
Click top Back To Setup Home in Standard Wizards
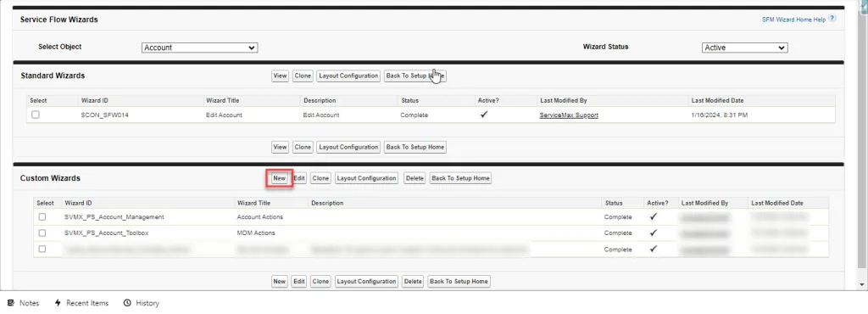coord(415,76)
